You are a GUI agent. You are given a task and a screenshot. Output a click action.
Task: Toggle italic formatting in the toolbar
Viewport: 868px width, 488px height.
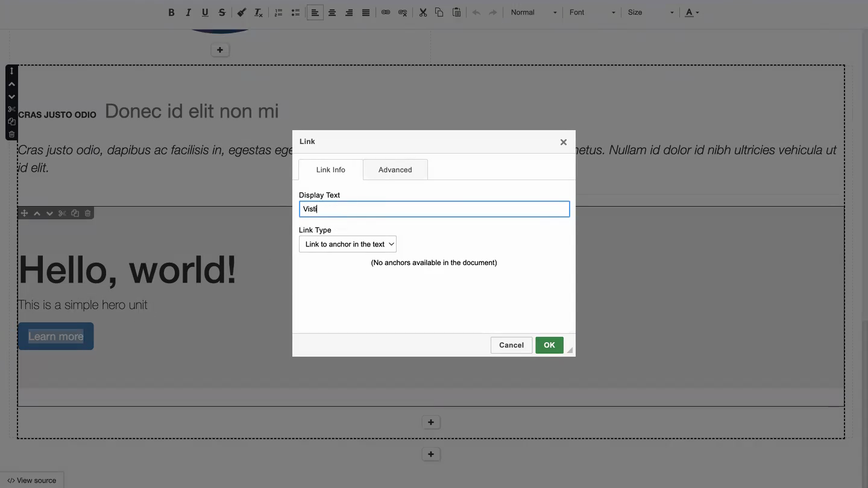[188, 13]
